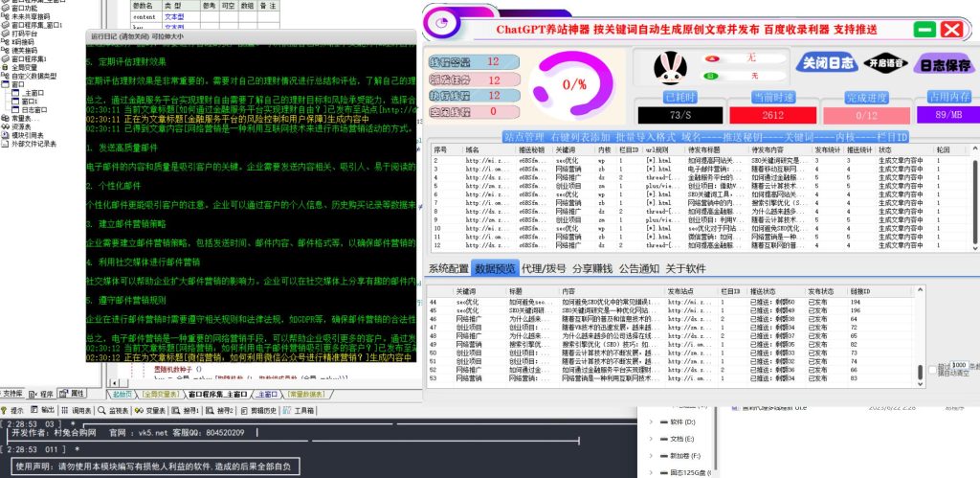Click the 分享赚钱 tab
Viewport: 980px width, 478px height.
[x=592, y=268]
